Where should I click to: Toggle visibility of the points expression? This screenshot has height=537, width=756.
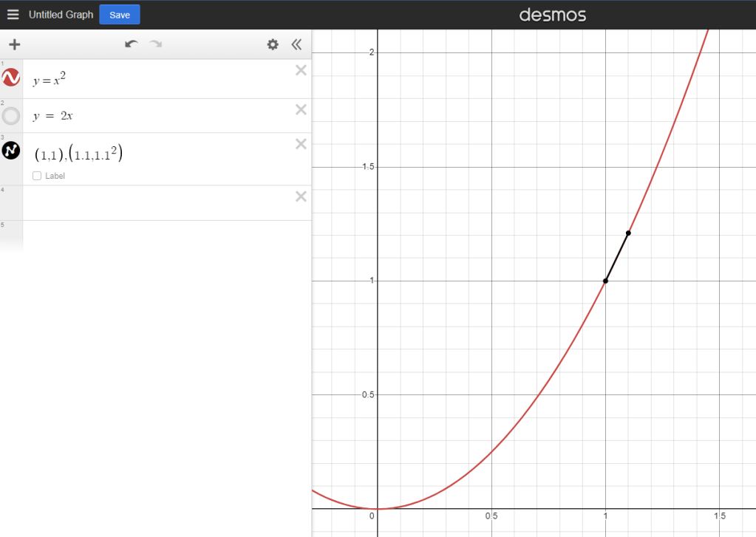[x=11, y=151]
